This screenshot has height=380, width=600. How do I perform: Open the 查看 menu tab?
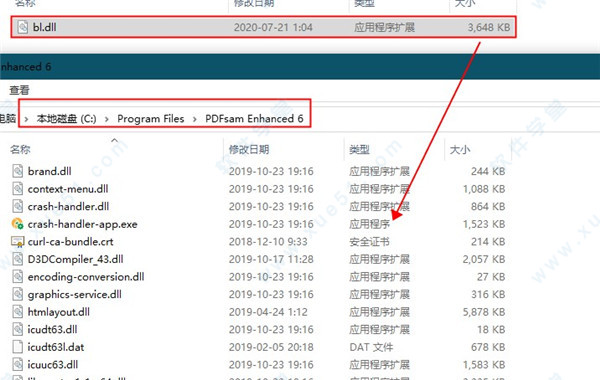click(19, 90)
